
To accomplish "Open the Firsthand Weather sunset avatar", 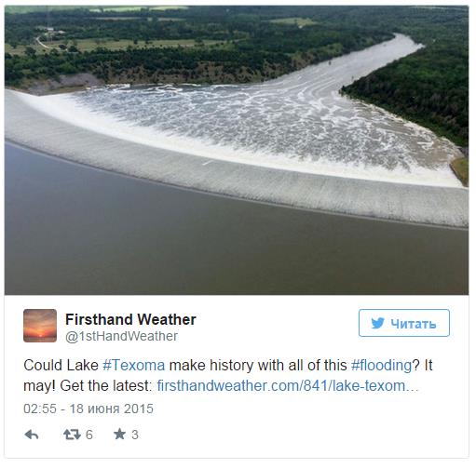I will tap(40, 326).
